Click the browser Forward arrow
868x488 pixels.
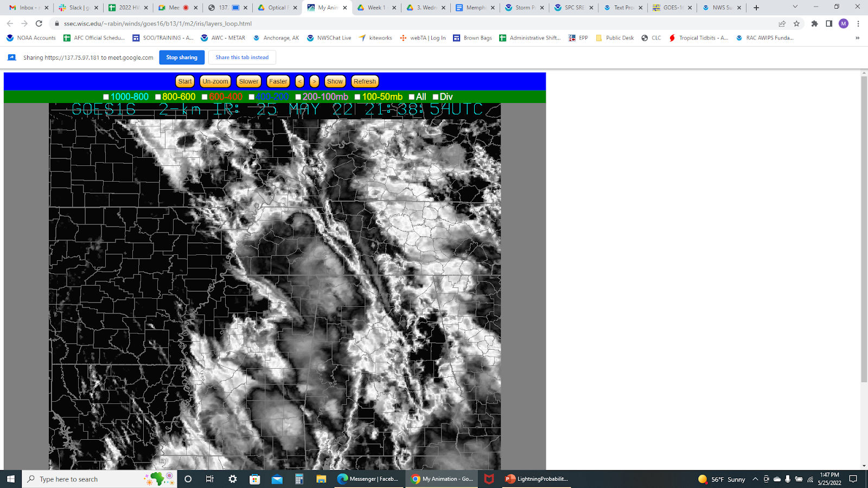click(x=24, y=23)
